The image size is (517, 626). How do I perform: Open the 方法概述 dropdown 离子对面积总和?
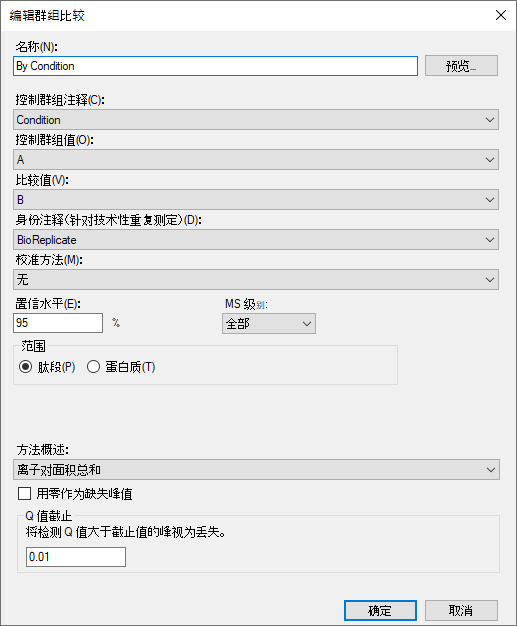256,470
